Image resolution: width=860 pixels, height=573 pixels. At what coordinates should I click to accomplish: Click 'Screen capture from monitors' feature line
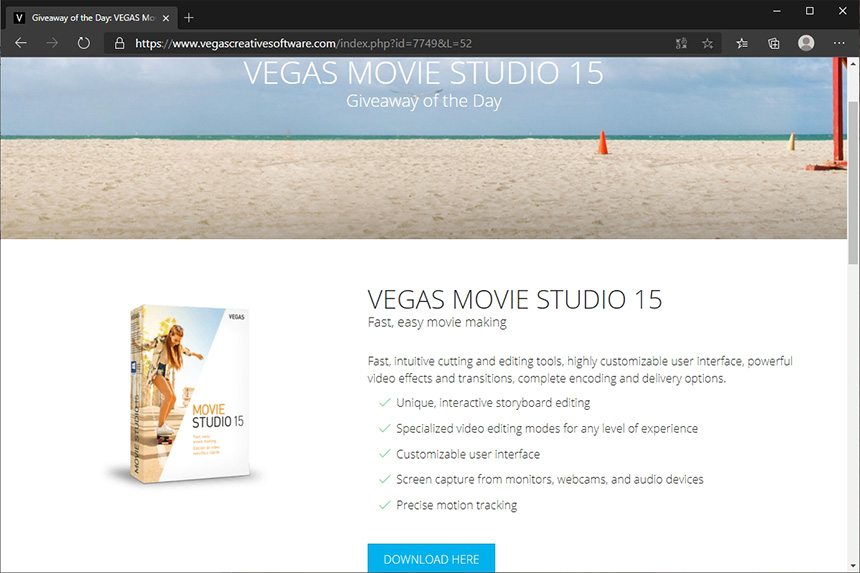[550, 479]
